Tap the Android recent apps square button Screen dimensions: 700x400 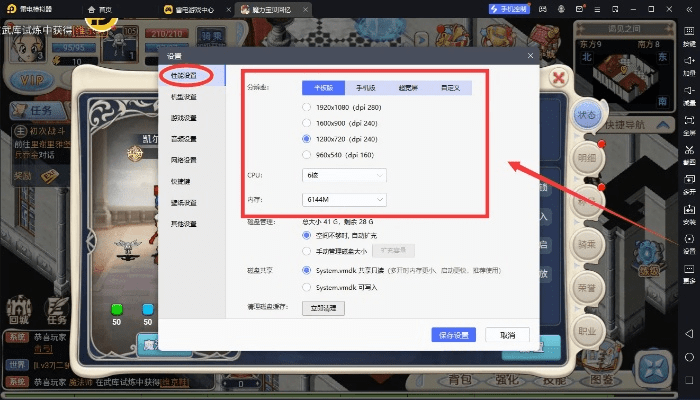(689, 380)
